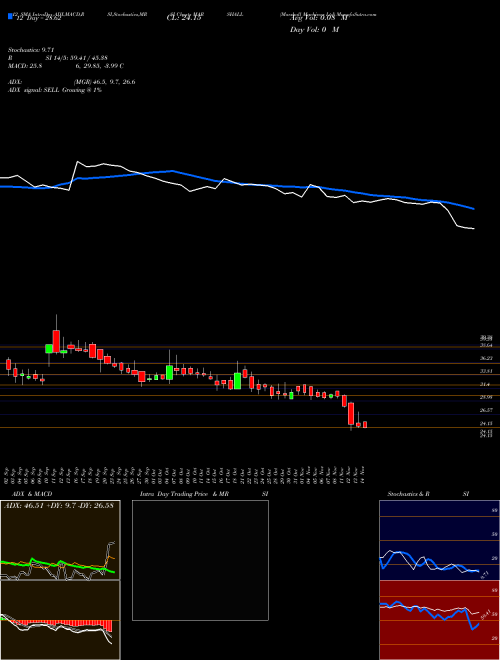Click the 'MACD: 25.8' header value
This screenshot has height=660, width=500.
(25, 66)
